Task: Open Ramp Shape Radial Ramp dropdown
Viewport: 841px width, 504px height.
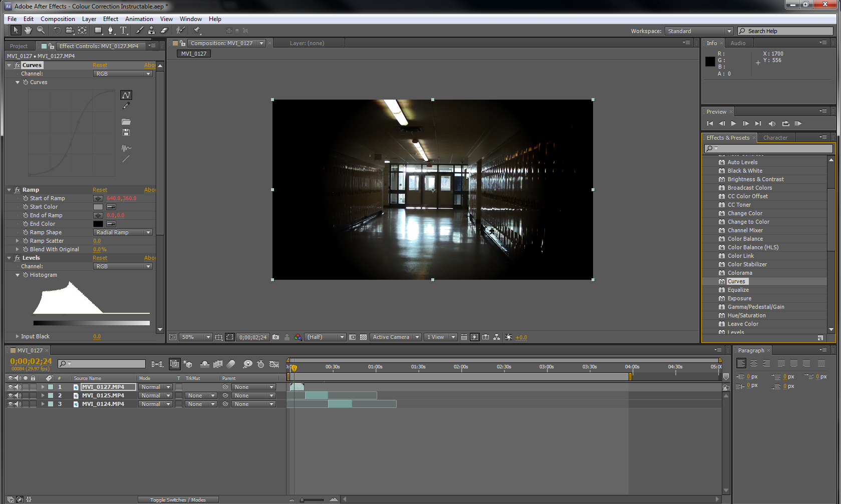Action: 123,232
